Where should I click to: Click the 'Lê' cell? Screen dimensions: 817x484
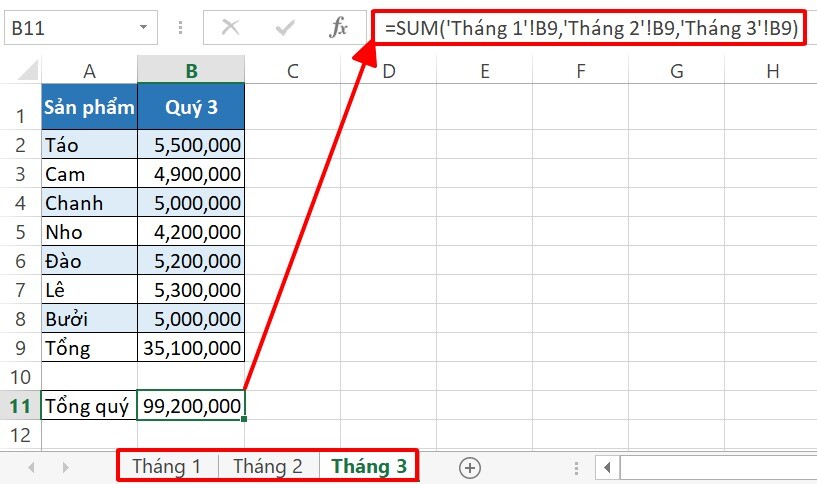coord(90,290)
